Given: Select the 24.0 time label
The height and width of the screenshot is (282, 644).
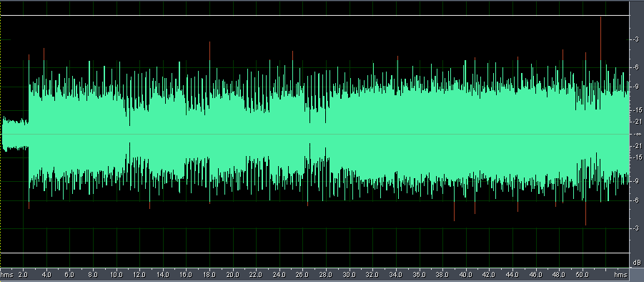Looking at the screenshot, I should [279, 274].
